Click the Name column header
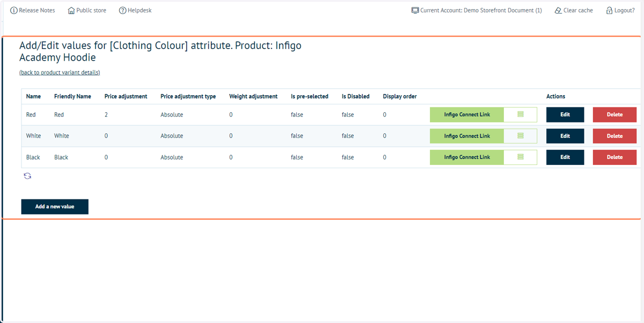Screen dimensions: 644x323 tap(33, 96)
